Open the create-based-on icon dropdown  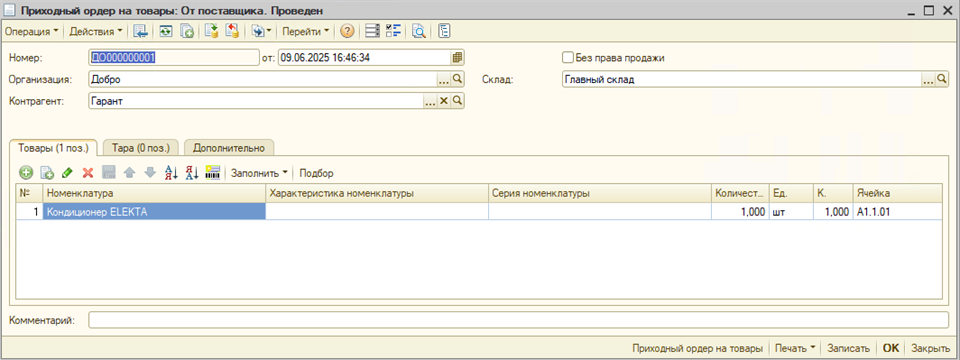261,31
